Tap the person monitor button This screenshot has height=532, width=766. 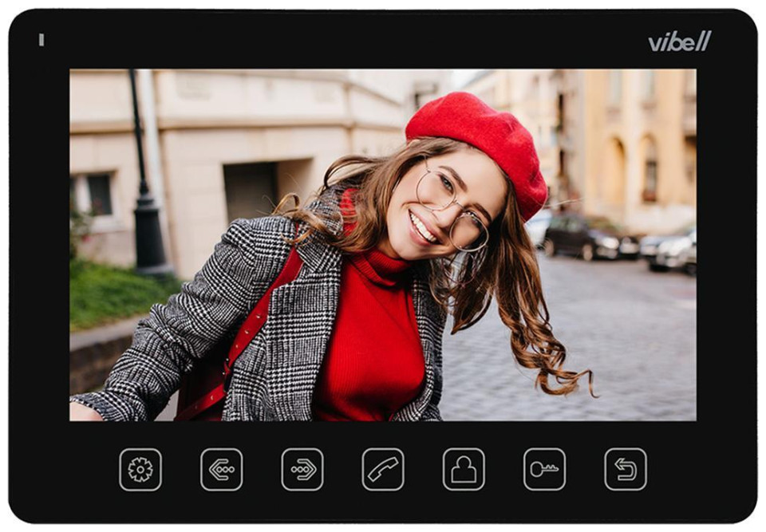[x=464, y=470]
